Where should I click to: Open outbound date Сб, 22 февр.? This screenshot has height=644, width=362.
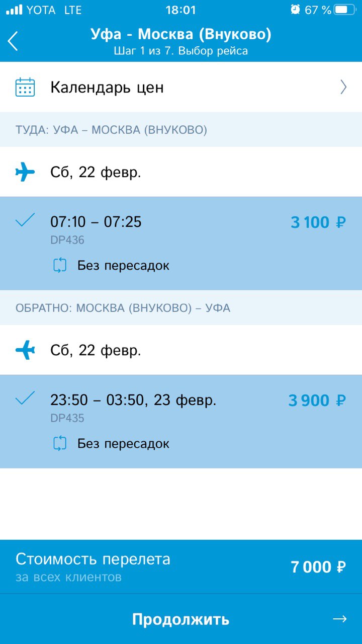[x=96, y=173]
